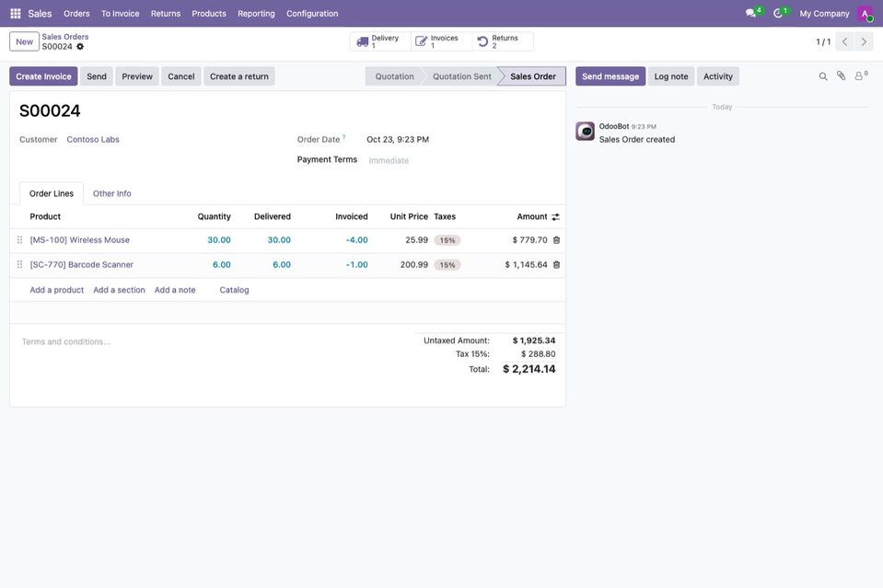Click the OdooBot avatar in chatter
Image resolution: width=883 pixels, height=588 pixels.
pos(585,131)
